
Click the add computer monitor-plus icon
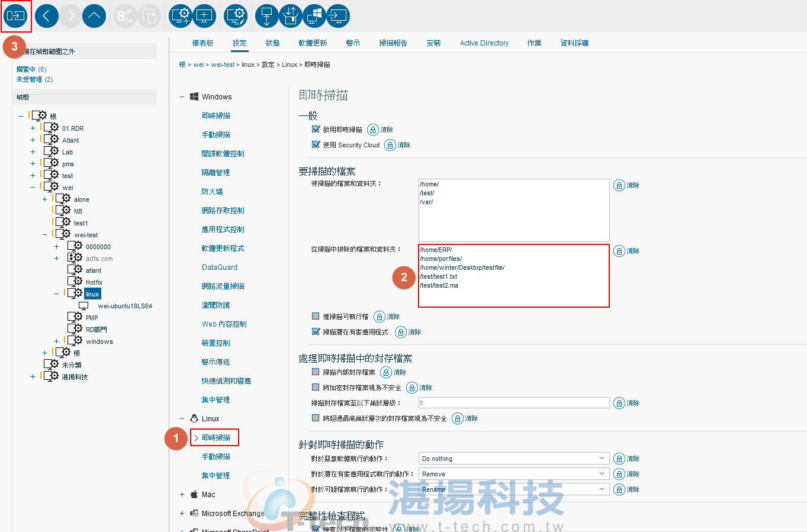(x=204, y=16)
